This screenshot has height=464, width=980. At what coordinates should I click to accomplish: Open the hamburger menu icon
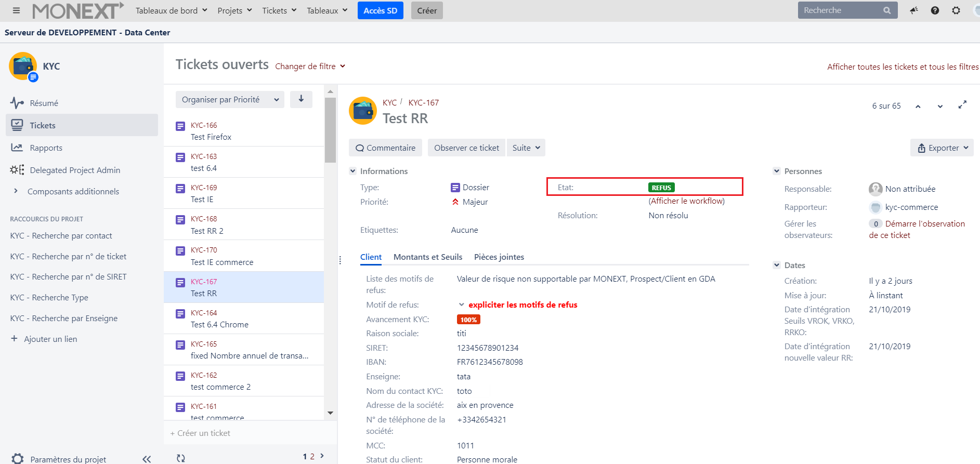tap(16, 10)
